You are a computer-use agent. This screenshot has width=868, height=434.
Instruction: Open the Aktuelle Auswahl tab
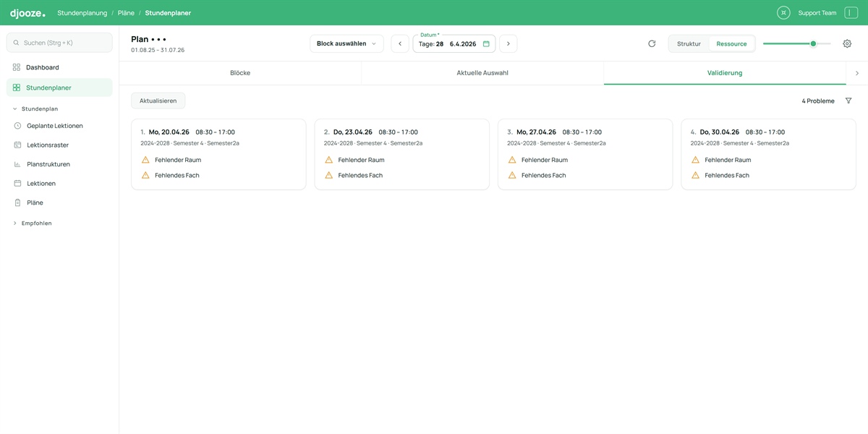482,73
